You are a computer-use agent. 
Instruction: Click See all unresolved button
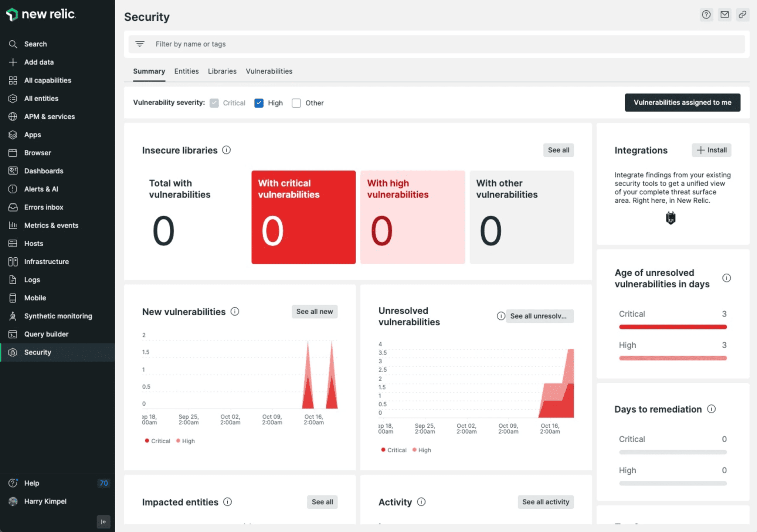pyautogui.click(x=539, y=316)
